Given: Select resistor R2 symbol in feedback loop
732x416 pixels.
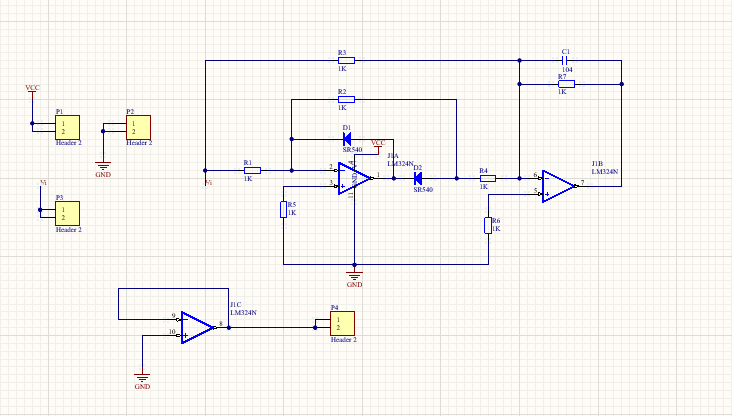Looking at the screenshot, I should coord(346,99).
